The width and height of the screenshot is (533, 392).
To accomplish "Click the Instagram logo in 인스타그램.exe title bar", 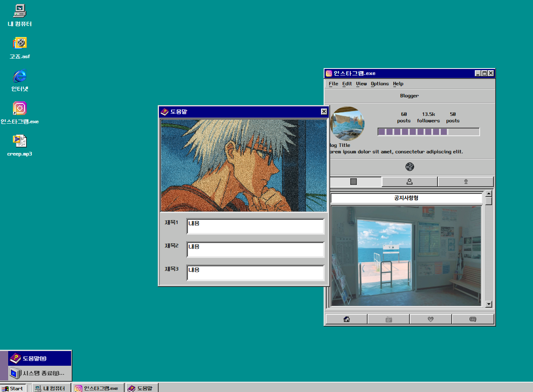I will point(329,73).
